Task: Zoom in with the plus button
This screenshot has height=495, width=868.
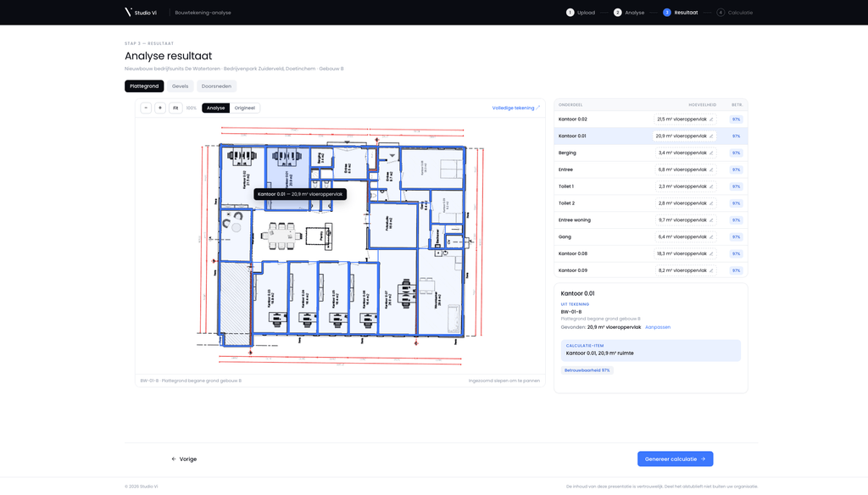Action: pyautogui.click(x=160, y=108)
